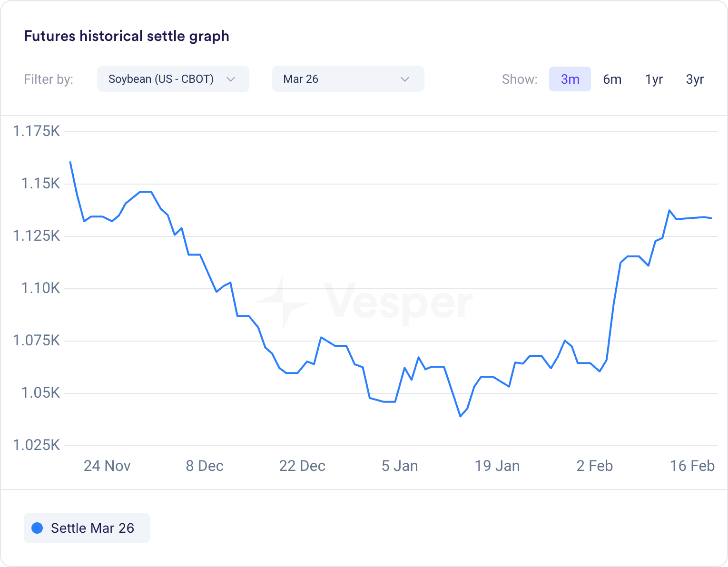Click the 2 Feb x-axis date label
This screenshot has width=728, height=567.
594,466
